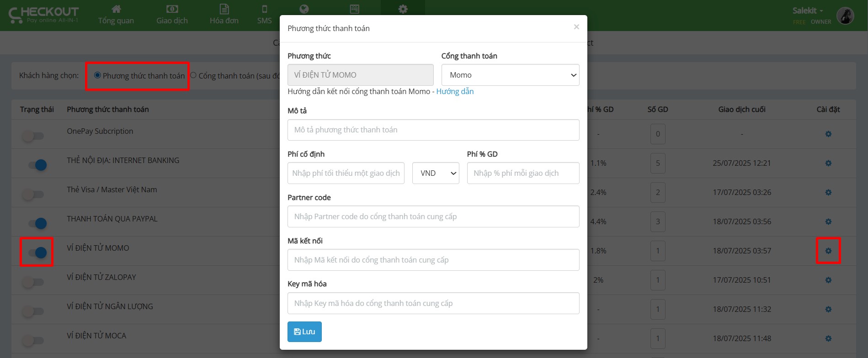Toggle OnePay Subcription status switch
868x358 pixels.
coord(34,136)
